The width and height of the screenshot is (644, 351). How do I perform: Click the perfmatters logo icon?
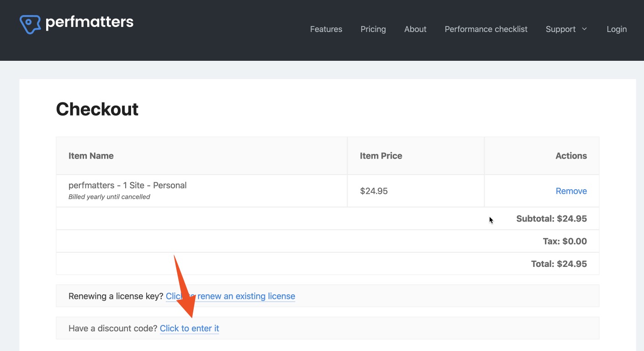pos(30,24)
